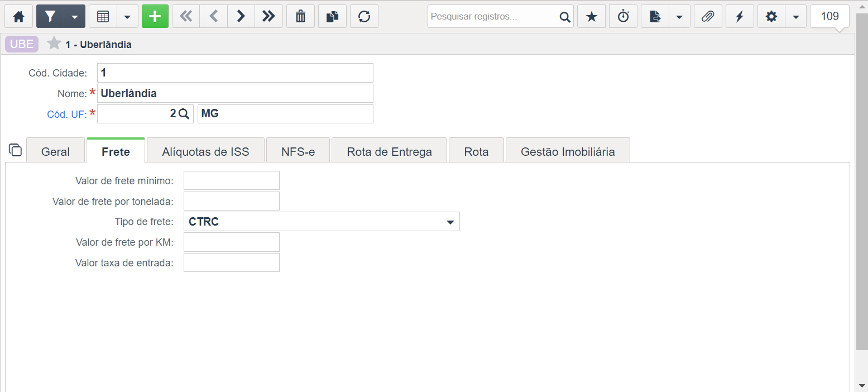The image size is (868, 392).
Task: Expand settings gear dropdown arrow
Action: pos(796,17)
